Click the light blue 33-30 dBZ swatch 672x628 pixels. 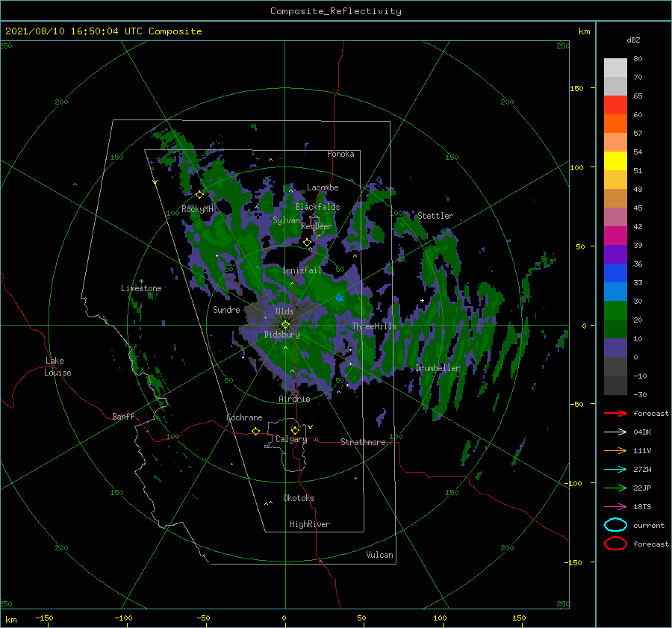click(615, 291)
